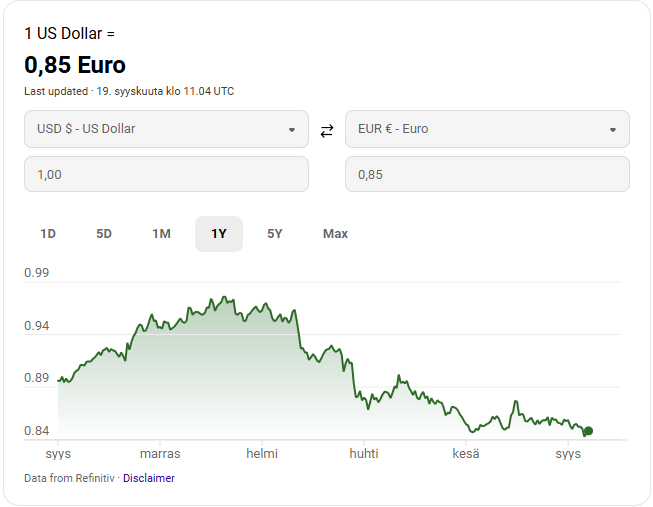Image resolution: width=653 pixels, height=507 pixels.
Task: Click the 1,00 dollar amount field
Action: pos(166,174)
